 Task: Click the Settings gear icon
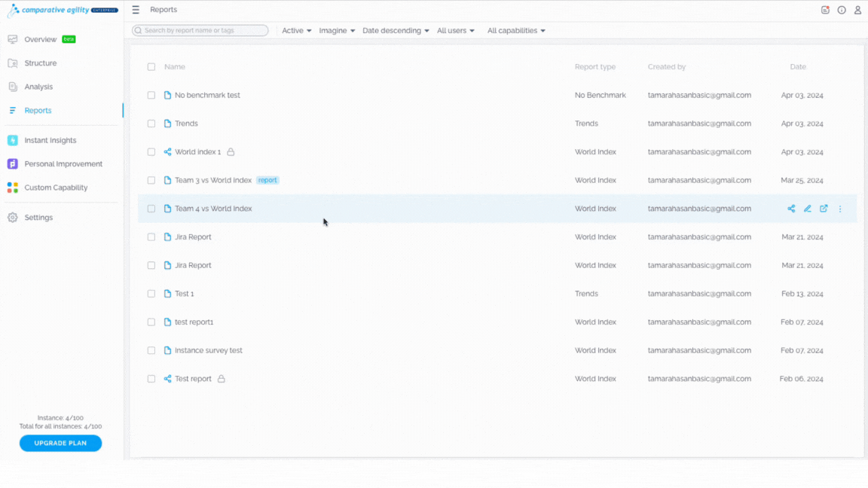pyautogui.click(x=13, y=218)
